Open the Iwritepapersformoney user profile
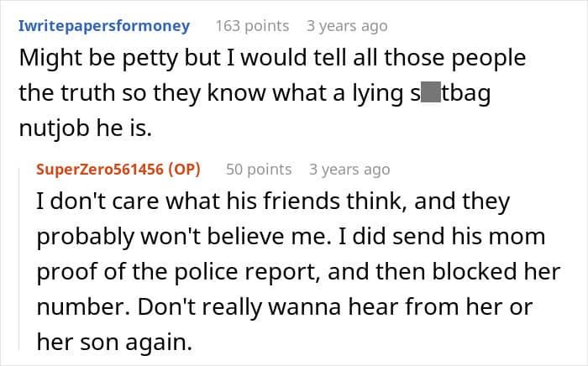The height and width of the screenshot is (366, 588). click(x=104, y=26)
